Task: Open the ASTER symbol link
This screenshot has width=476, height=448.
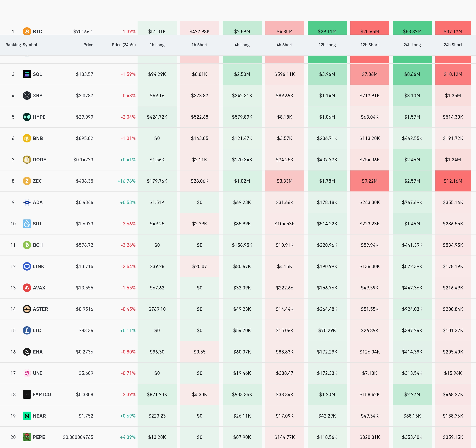Action: (40, 309)
